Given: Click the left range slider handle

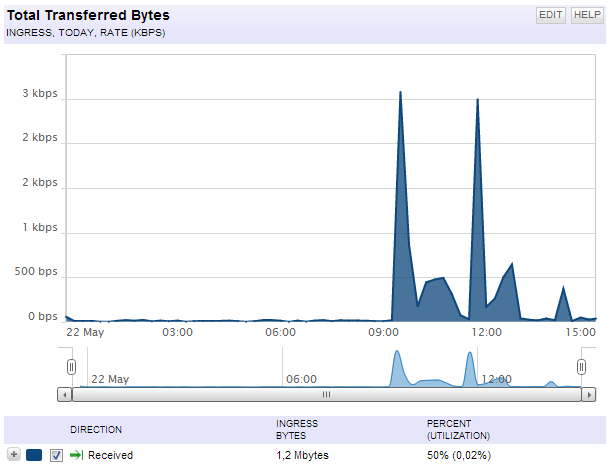Looking at the screenshot, I should tap(71, 367).
